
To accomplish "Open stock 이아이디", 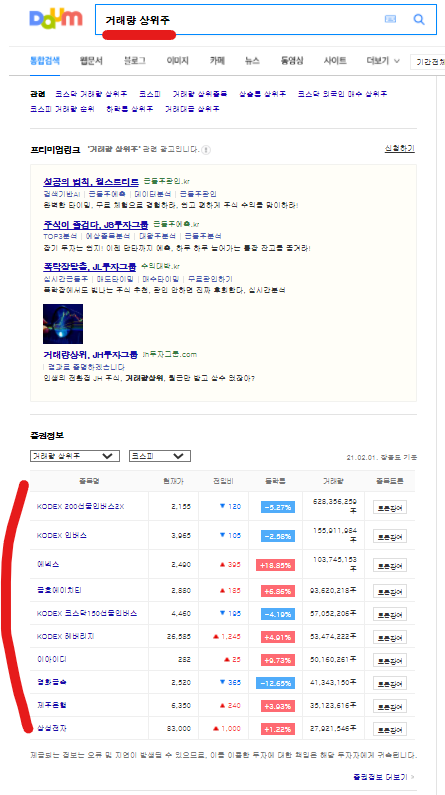I will coord(52,660).
